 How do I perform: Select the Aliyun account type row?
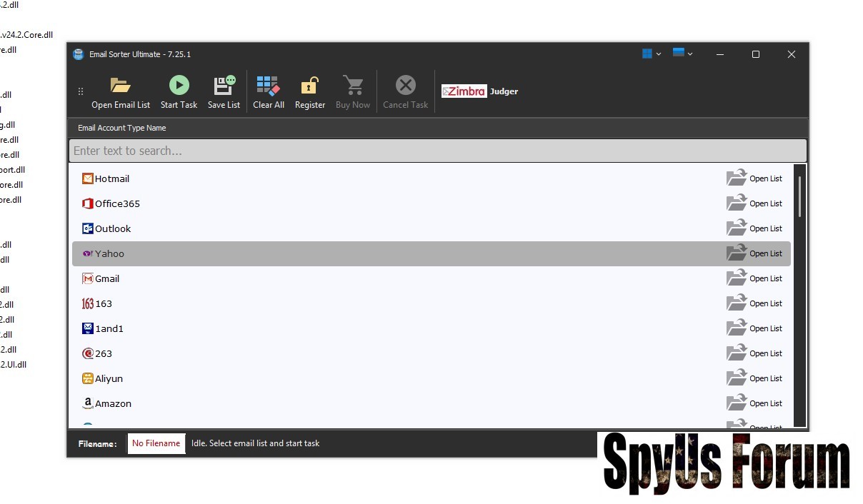pyautogui.click(x=109, y=378)
